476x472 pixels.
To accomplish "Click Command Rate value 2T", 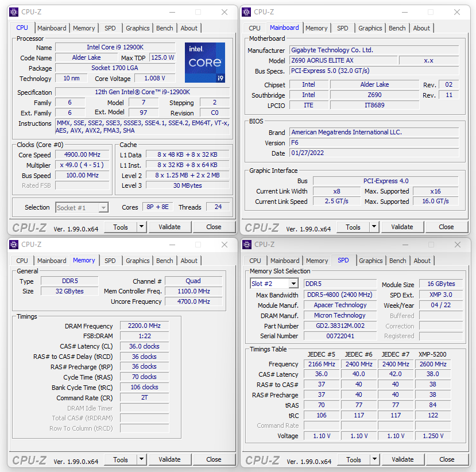I will click(144, 397).
